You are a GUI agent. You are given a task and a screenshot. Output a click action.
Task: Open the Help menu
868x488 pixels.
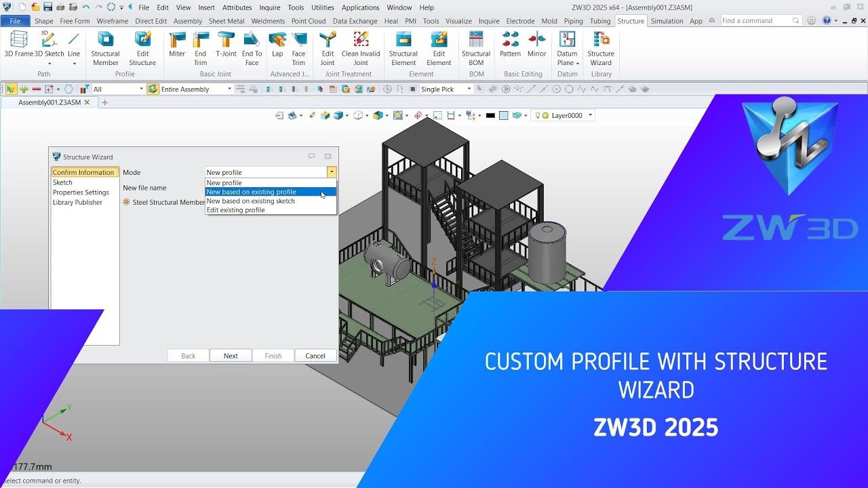pos(427,7)
